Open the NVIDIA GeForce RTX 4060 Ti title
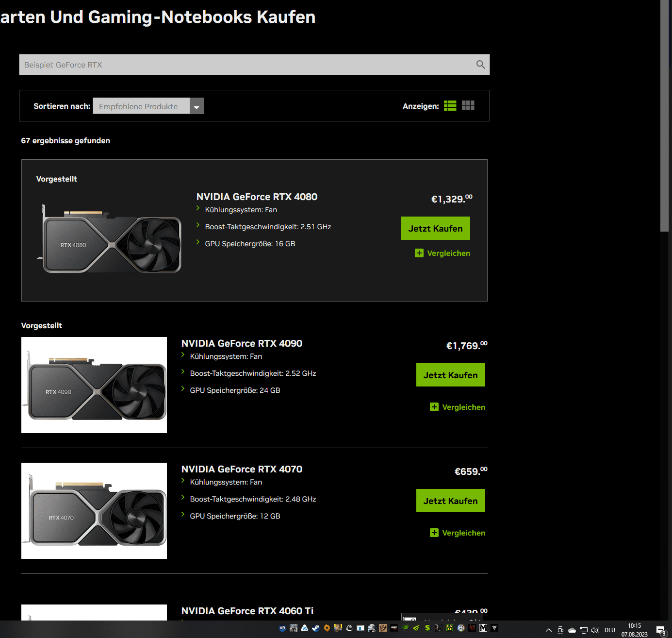 click(247, 611)
